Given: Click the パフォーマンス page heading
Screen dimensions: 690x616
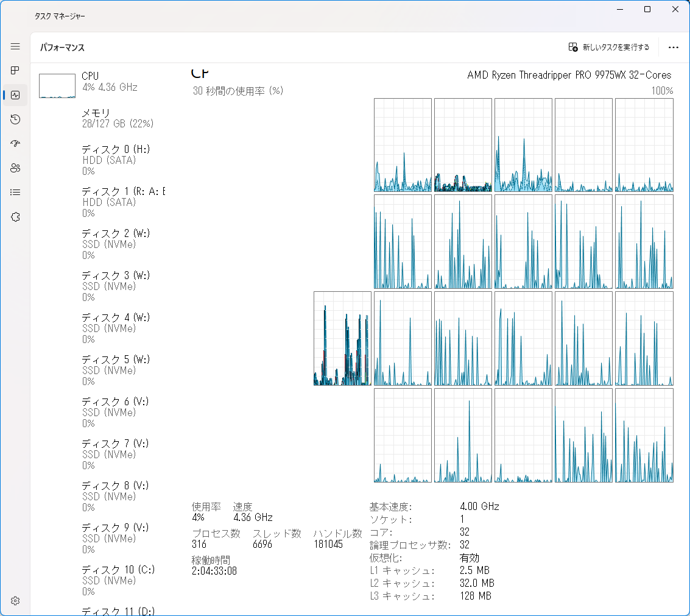Looking at the screenshot, I should (62, 48).
